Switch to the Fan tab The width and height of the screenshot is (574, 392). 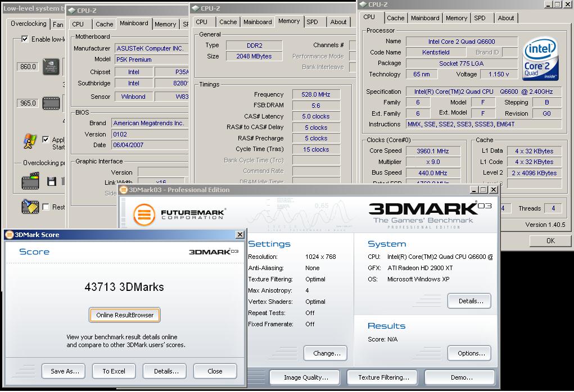coord(58,25)
